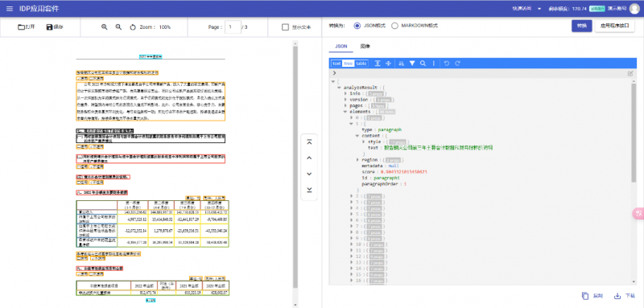Expand the region node
Image resolution: width=644 pixels, height=308 pixels.
tap(357, 160)
